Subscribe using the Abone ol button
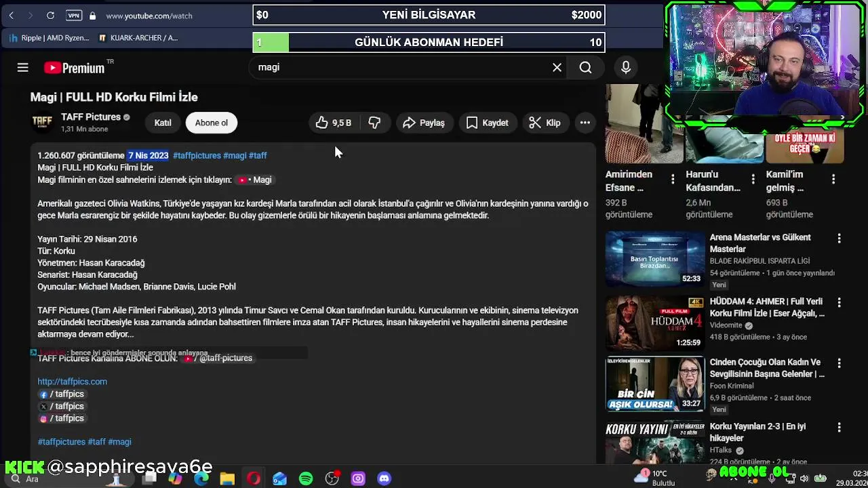Image resolution: width=868 pixels, height=488 pixels. pos(212,123)
